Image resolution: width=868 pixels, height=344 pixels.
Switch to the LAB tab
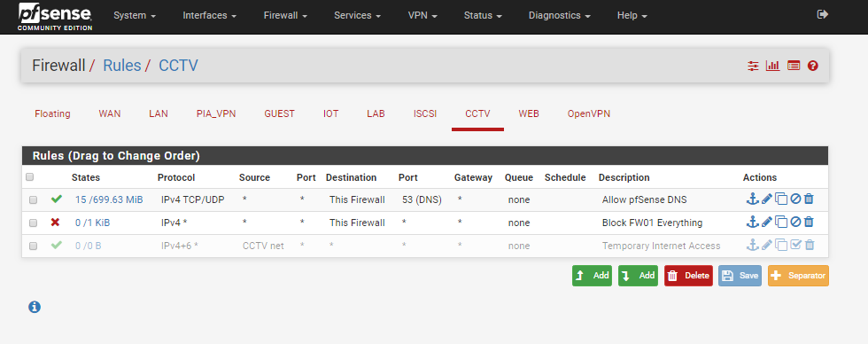coord(376,113)
